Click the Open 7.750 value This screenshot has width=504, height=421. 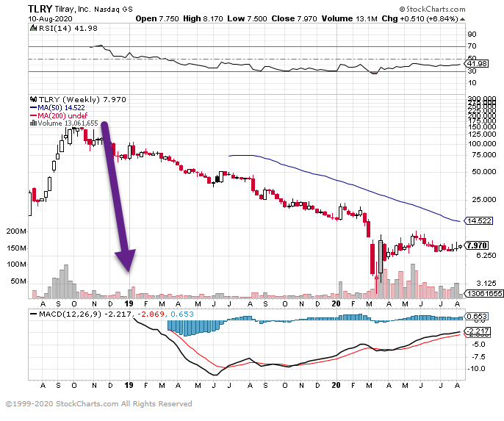tap(157, 18)
